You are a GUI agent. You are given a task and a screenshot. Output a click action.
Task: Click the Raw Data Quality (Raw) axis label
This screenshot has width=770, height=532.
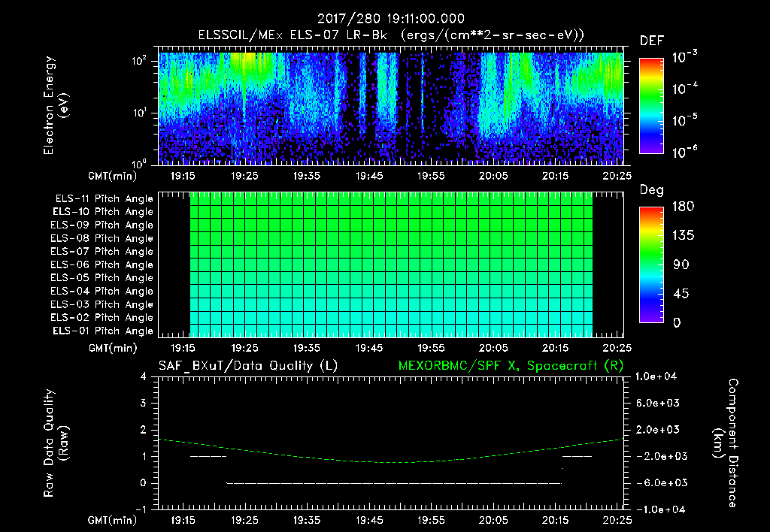pyautogui.click(x=56, y=443)
